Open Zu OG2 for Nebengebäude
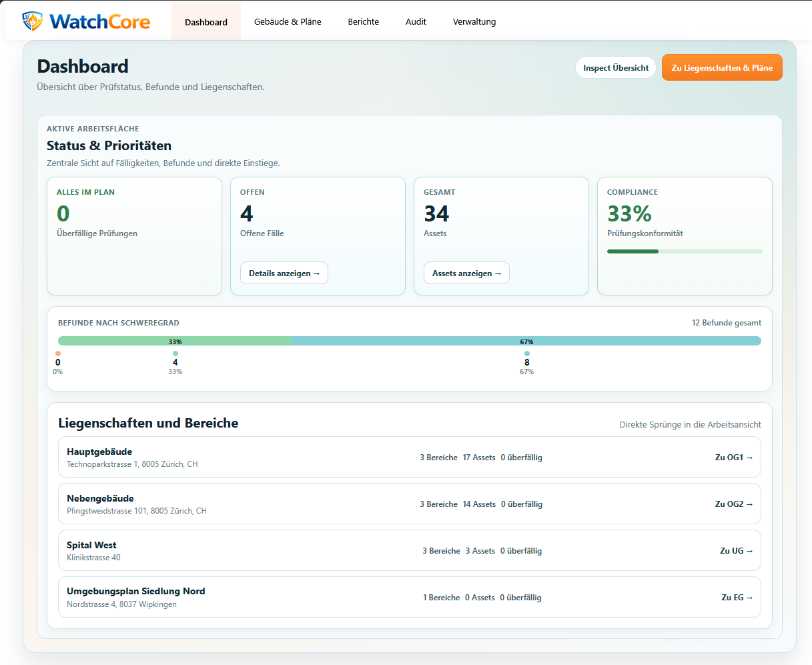This screenshot has width=812, height=665. (x=734, y=504)
